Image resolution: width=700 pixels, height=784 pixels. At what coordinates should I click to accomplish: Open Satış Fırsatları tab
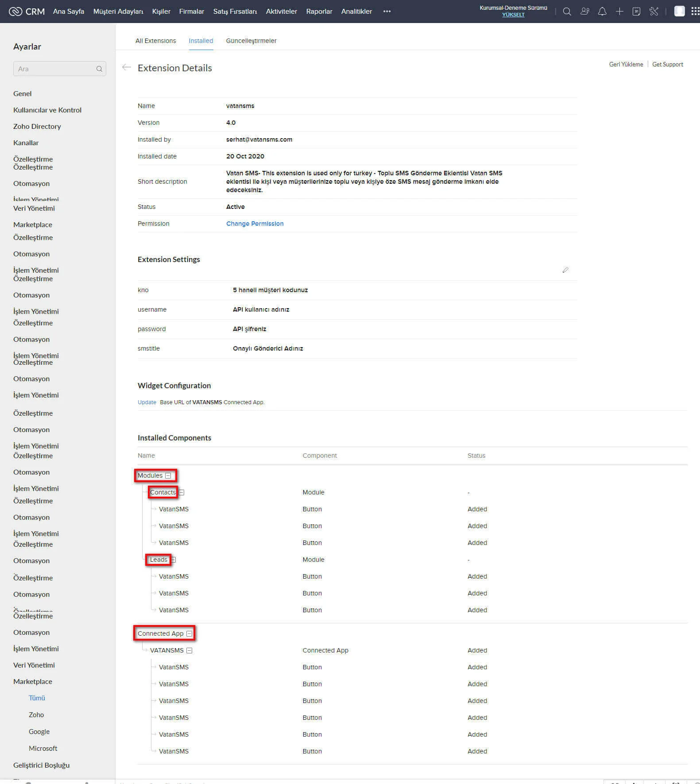click(235, 12)
